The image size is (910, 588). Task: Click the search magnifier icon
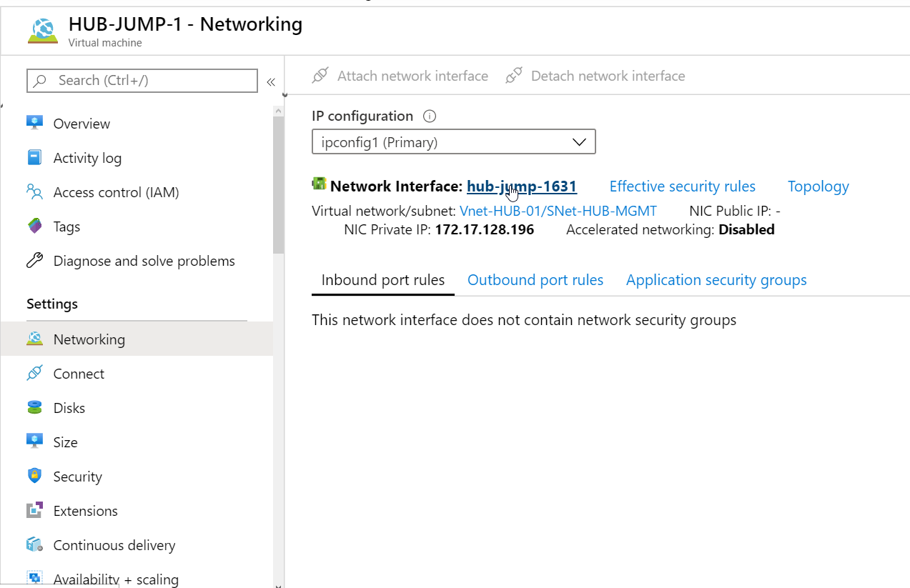tap(41, 81)
